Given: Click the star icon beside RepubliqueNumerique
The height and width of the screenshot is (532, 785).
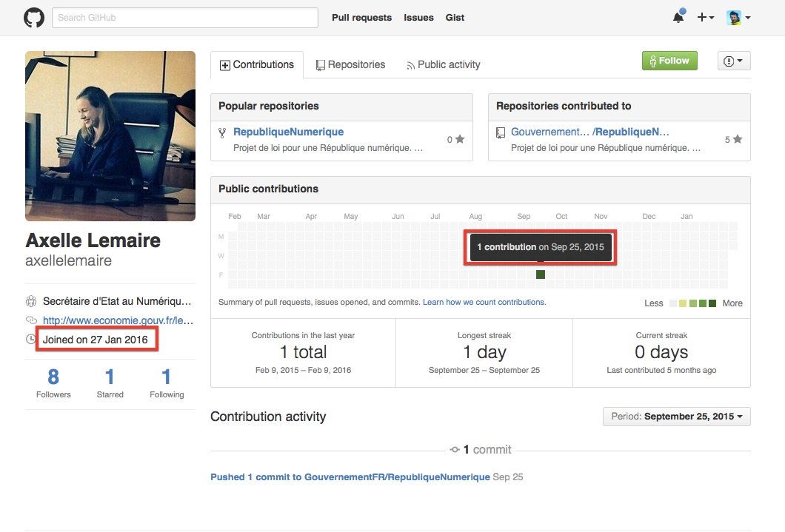Looking at the screenshot, I should pos(460,139).
